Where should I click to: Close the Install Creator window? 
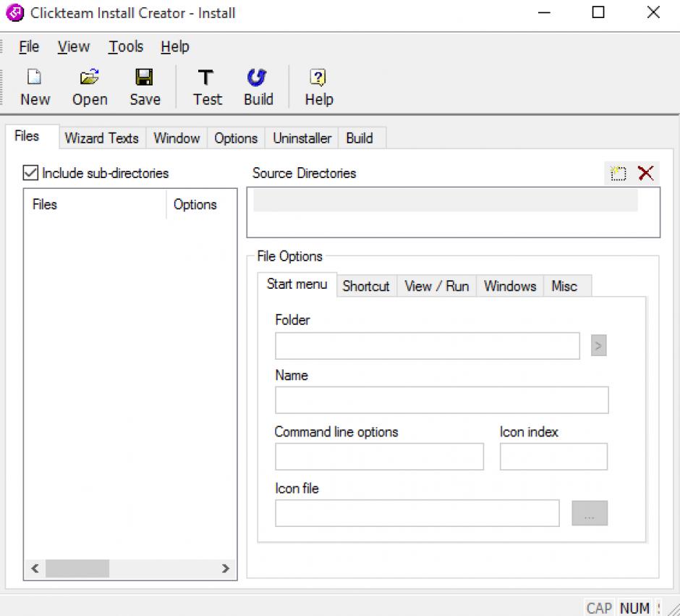pyautogui.click(x=653, y=12)
